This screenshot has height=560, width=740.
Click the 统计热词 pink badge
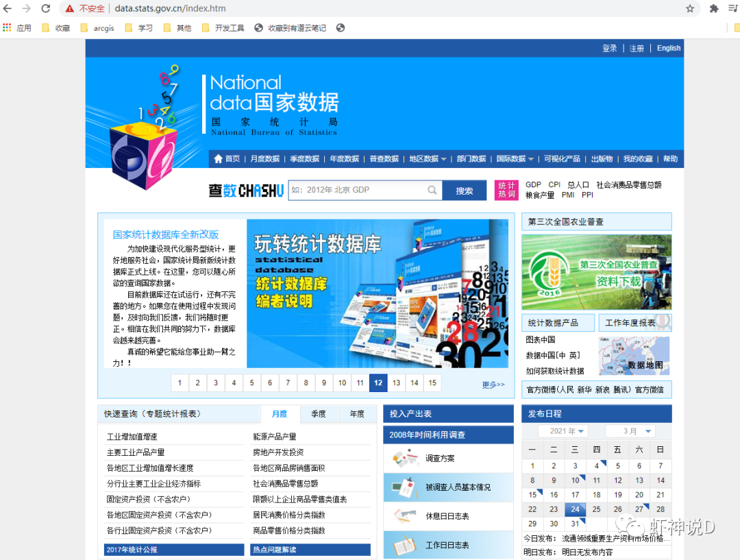click(506, 190)
